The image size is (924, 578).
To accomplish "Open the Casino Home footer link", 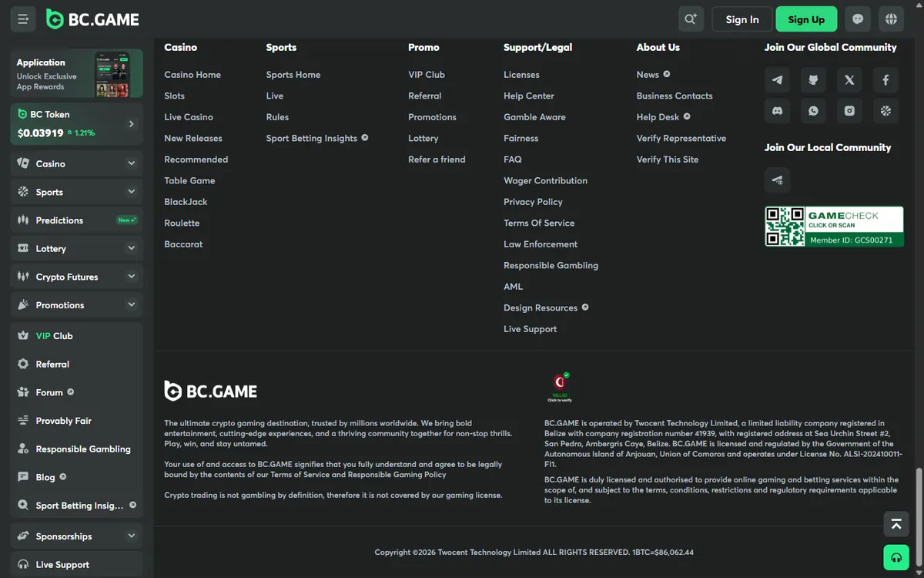I will (192, 75).
